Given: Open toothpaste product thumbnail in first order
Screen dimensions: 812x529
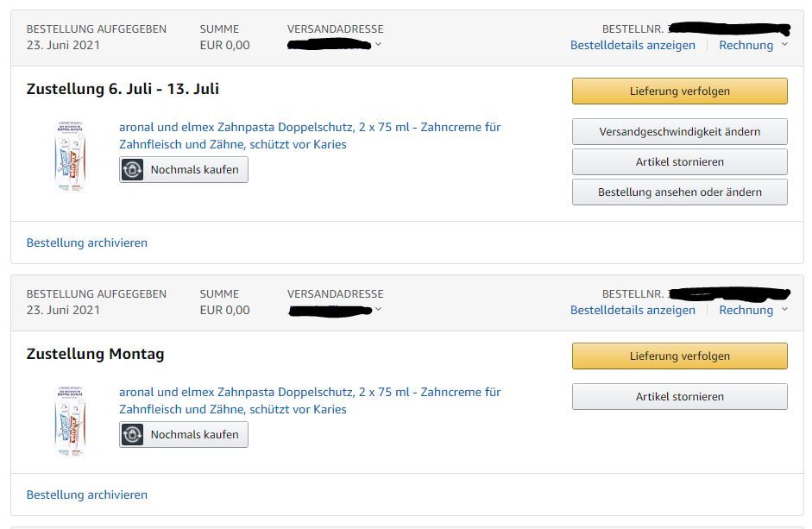Looking at the screenshot, I should coord(70,156).
